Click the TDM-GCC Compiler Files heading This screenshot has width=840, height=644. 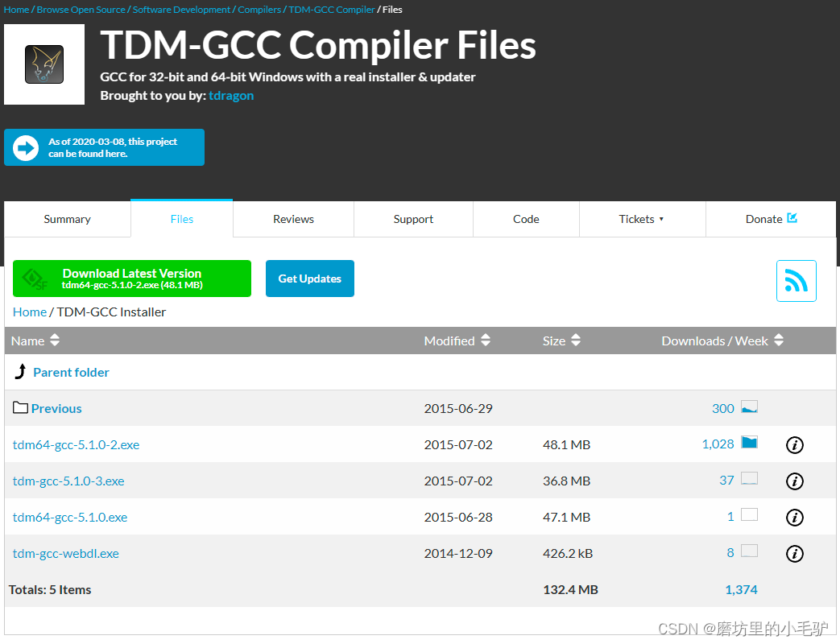pyautogui.click(x=318, y=45)
